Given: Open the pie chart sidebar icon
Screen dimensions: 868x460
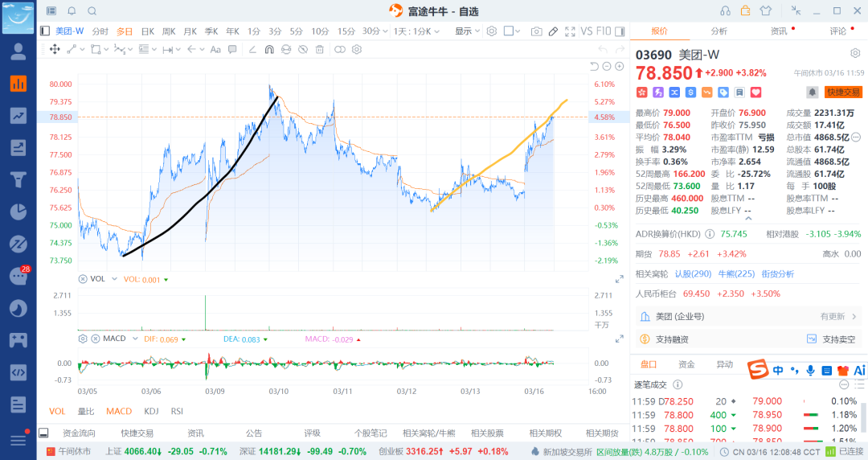Looking at the screenshot, I should coord(18,212).
